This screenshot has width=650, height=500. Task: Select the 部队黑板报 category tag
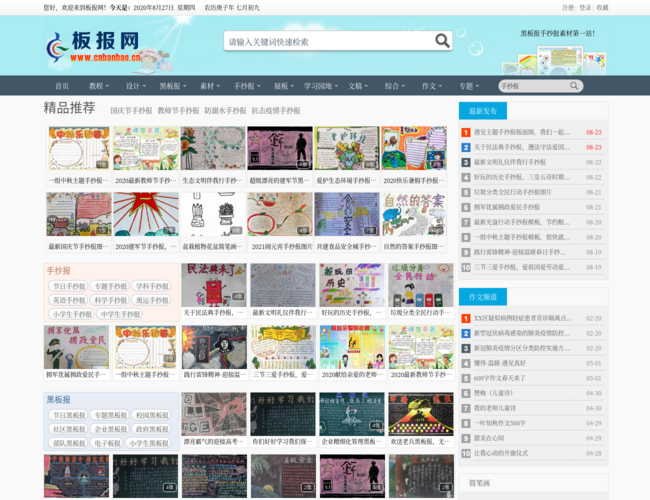69,443
